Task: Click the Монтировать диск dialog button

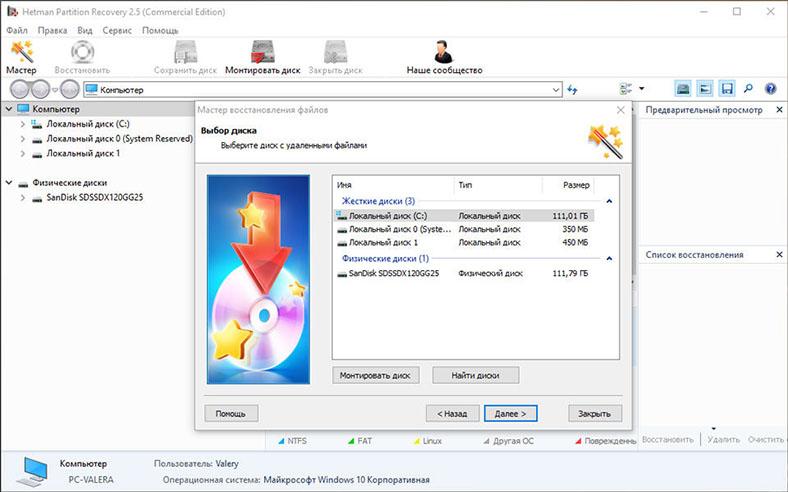Action: coord(375,375)
